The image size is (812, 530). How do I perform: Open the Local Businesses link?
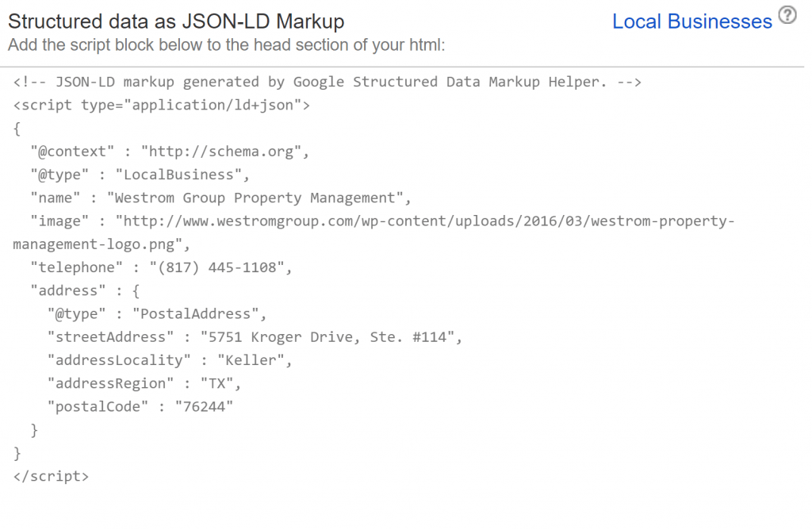point(691,21)
